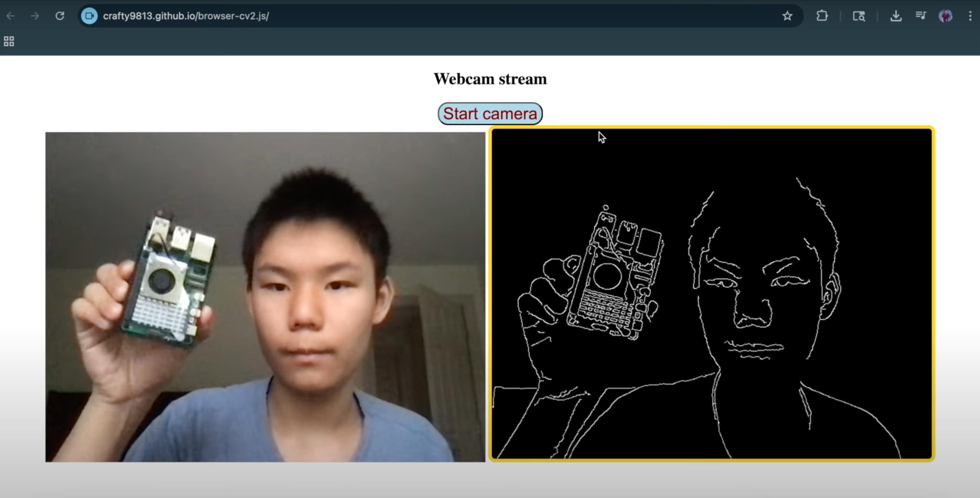Click the back navigation arrow
980x498 pixels.
(10, 16)
